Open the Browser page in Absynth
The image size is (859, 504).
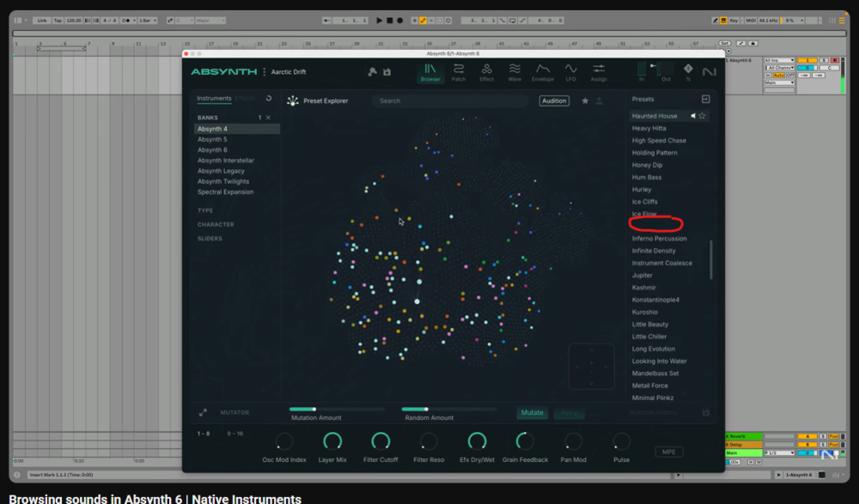(430, 72)
